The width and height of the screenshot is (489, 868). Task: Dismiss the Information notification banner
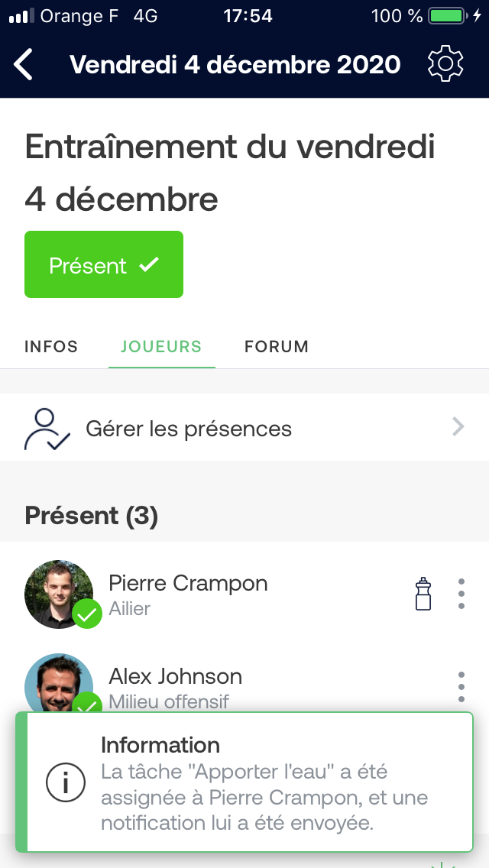point(244,782)
